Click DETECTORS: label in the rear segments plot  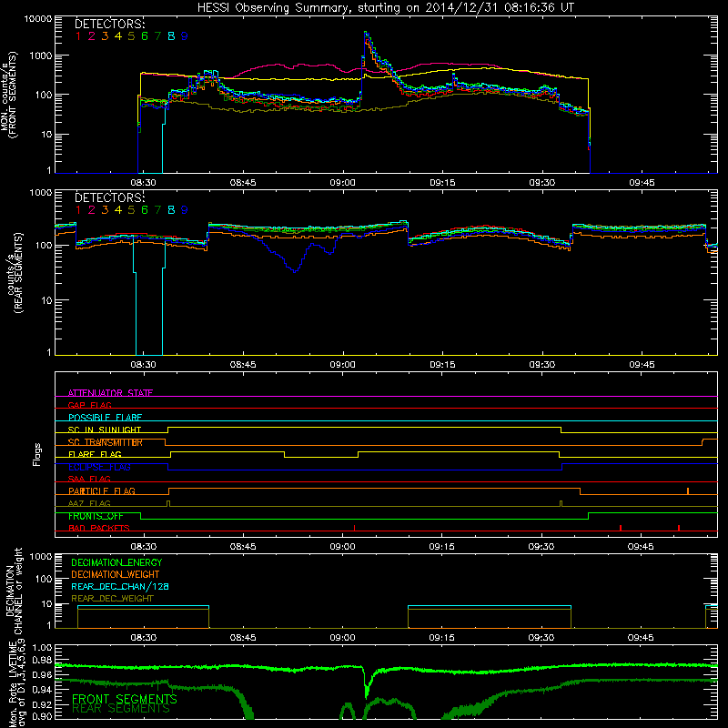click(110, 197)
